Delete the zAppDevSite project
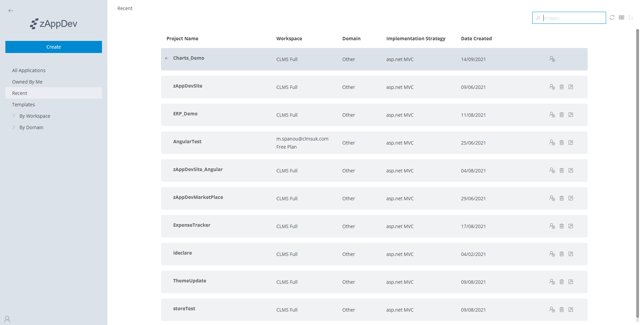 [x=561, y=87]
